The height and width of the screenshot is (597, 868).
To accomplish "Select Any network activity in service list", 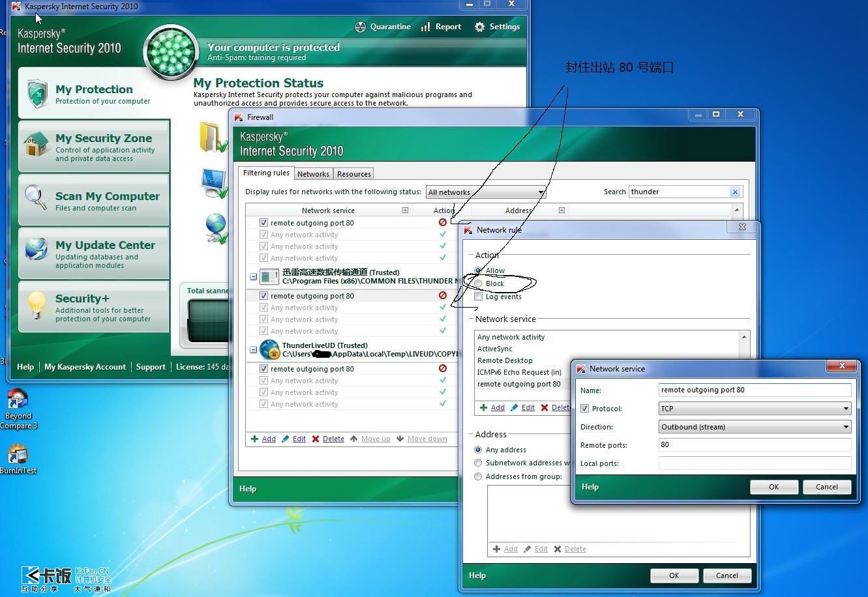I will 511,337.
